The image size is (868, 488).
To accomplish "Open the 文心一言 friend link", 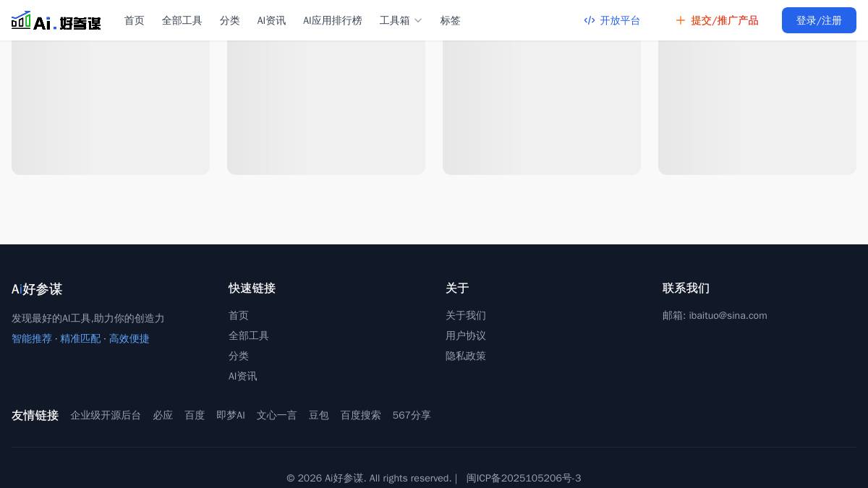I will [276, 415].
